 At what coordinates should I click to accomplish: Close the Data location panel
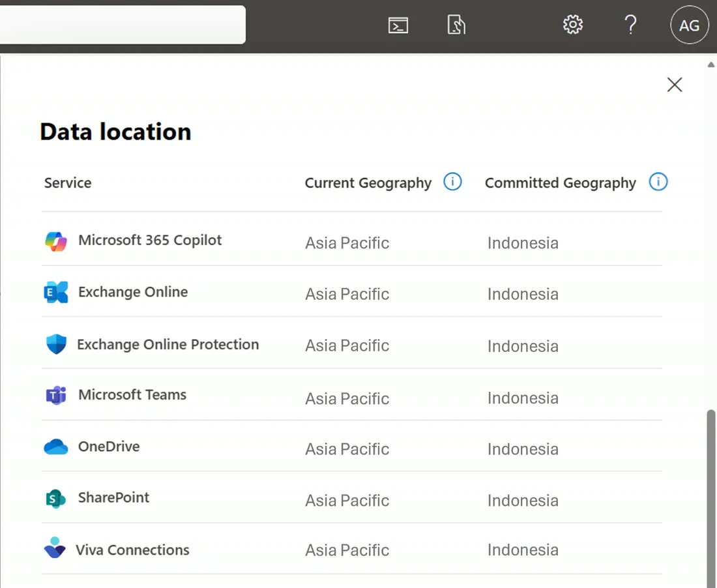pyautogui.click(x=675, y=85)
